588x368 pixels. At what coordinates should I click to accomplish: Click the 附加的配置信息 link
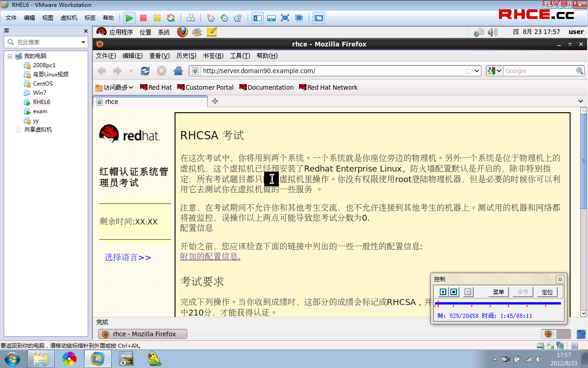coord(210,257)
